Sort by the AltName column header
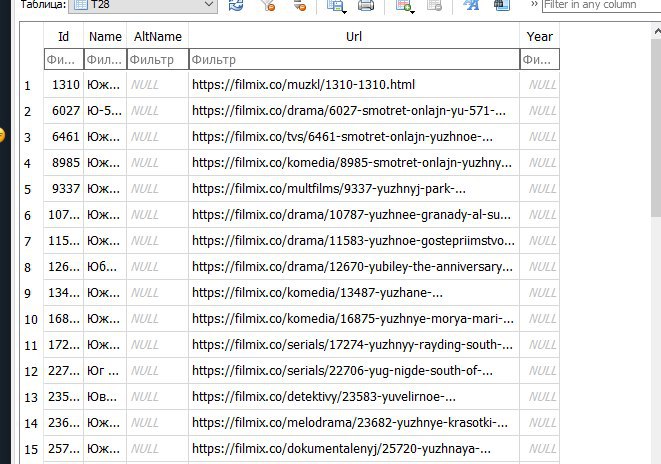The width and height of the screenshot is (661, 464). click(158, 36)
